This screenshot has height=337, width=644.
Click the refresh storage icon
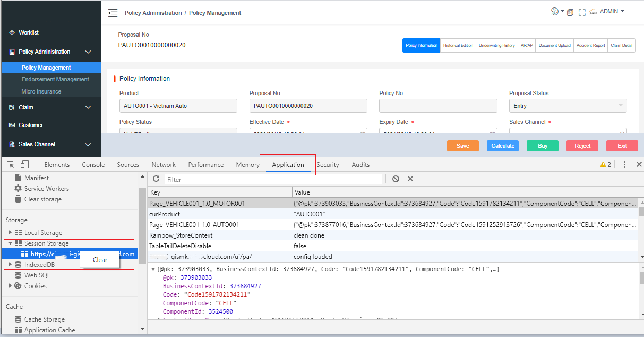[x=156, y=179]
